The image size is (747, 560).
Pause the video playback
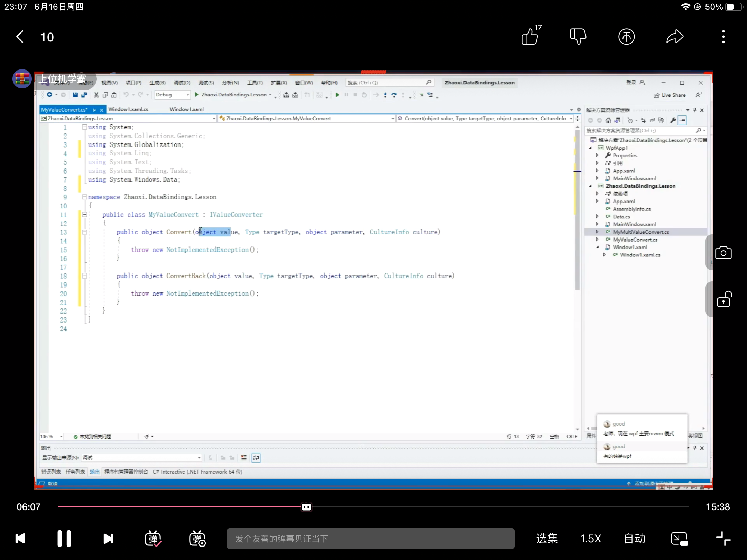click(64, 539)
